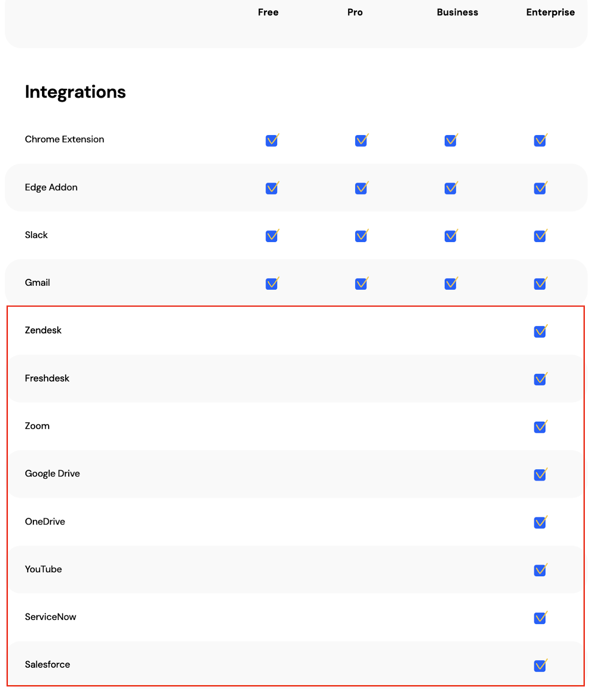Click the OneDrive row label
The width and height of the screenshot is (594, 700).
point(45,521)
